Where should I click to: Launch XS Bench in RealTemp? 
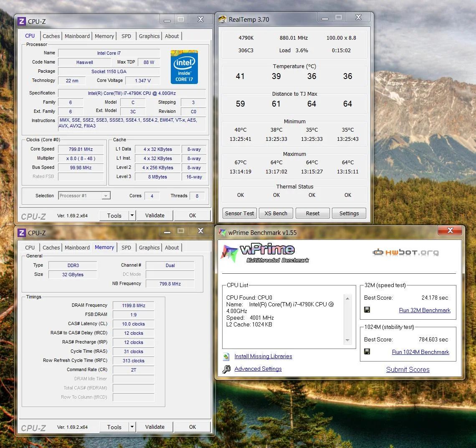tap(276, 214)
